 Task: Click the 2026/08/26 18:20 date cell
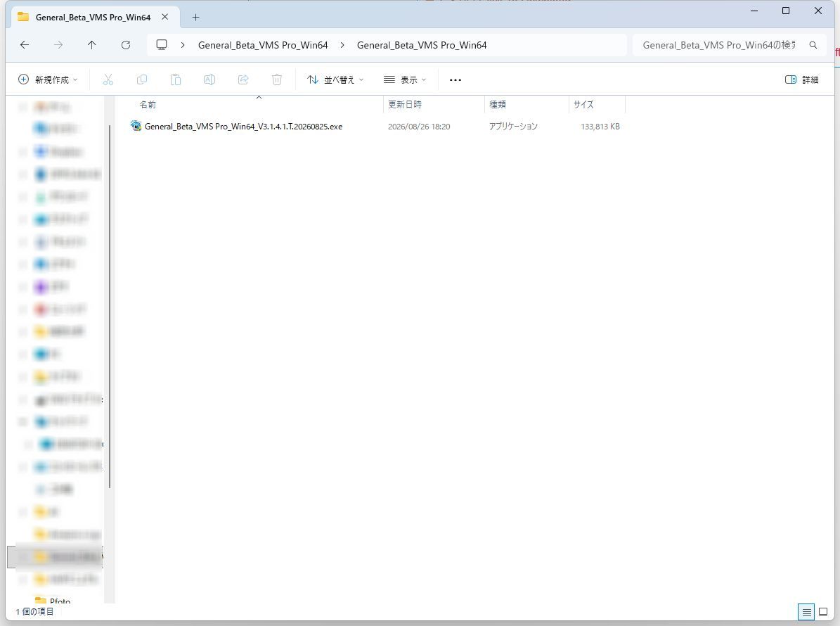419,127
